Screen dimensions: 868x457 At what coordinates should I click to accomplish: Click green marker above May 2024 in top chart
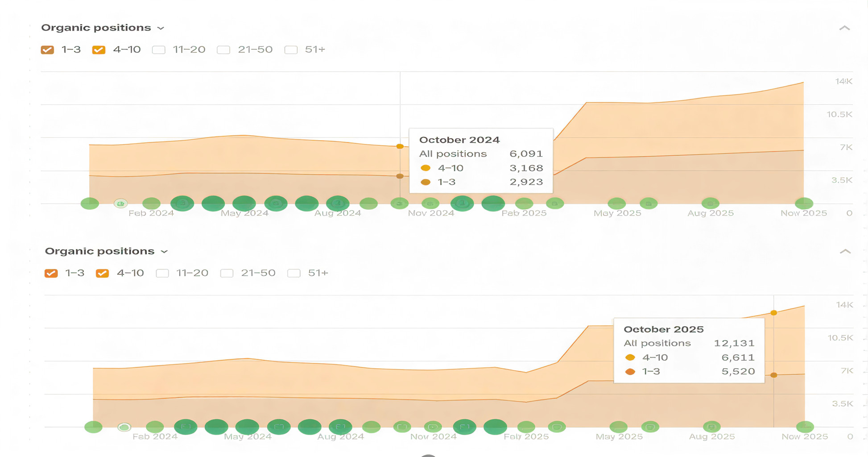coord(244,204)
